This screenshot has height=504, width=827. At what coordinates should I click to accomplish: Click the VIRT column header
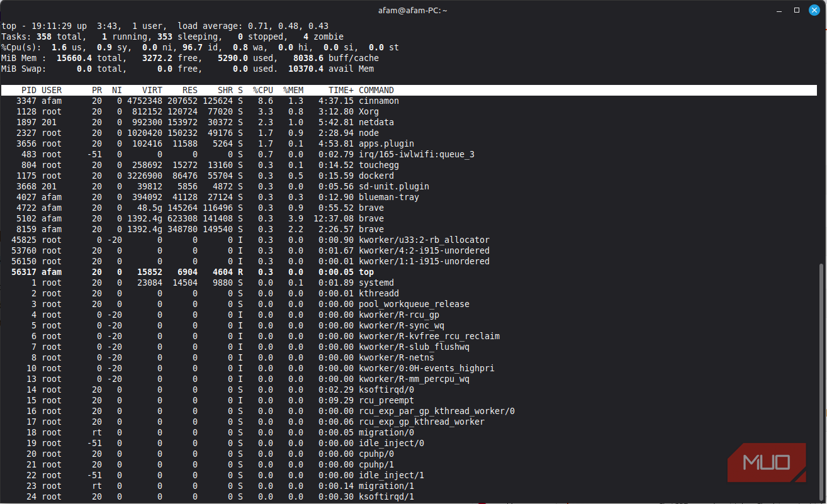pos(152,90)
